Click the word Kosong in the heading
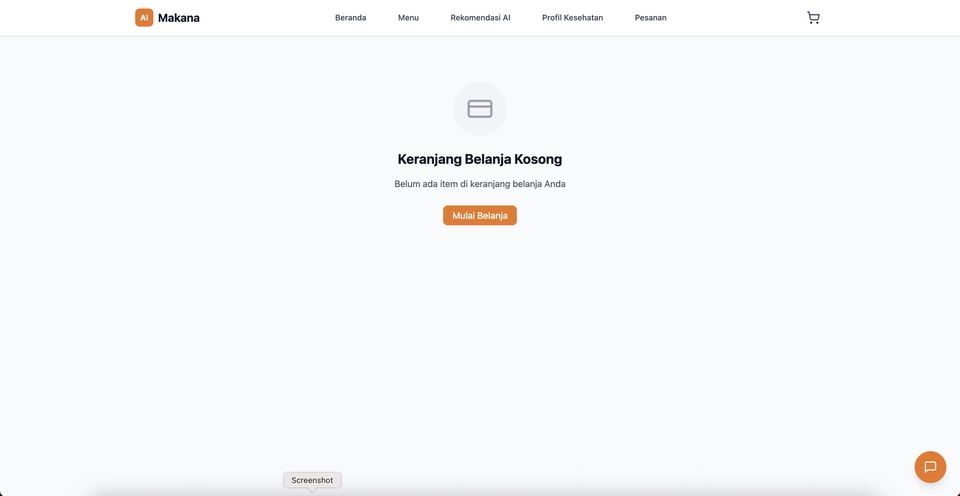 (x=538, y=159)
